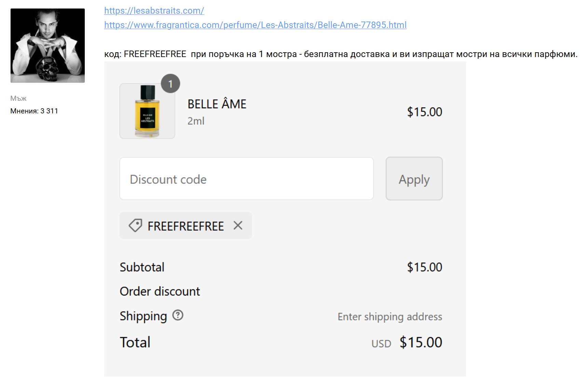Screen dimensions: 588x386
Task: Click the "Мъж" gender label under avatar
Action: coord(18,98)
